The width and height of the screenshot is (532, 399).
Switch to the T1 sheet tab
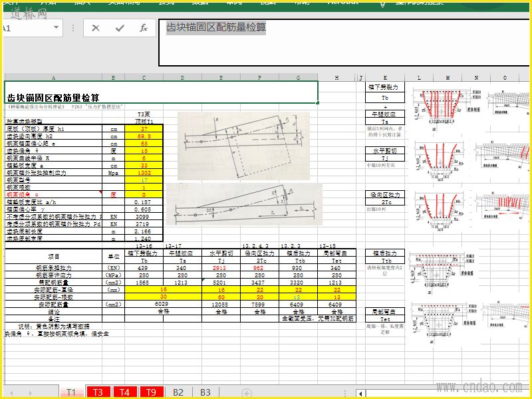[x=71, y=392]
